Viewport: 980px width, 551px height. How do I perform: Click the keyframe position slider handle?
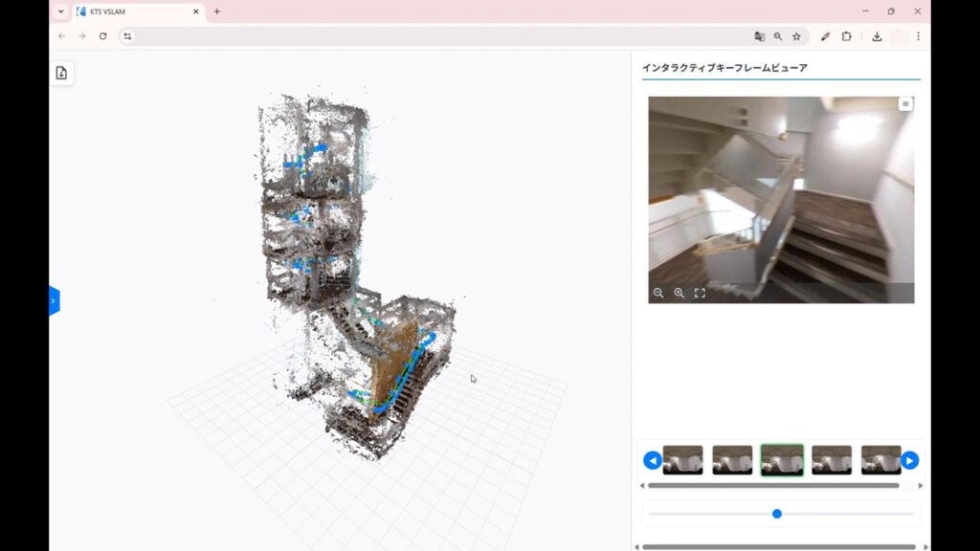tap(777, 514)
